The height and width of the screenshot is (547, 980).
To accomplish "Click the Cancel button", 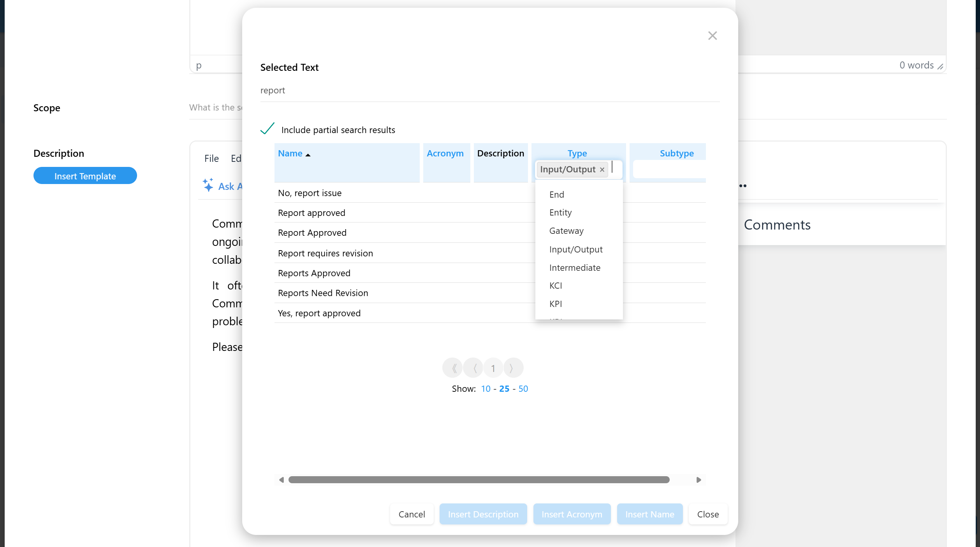I will tap(412, 514).
